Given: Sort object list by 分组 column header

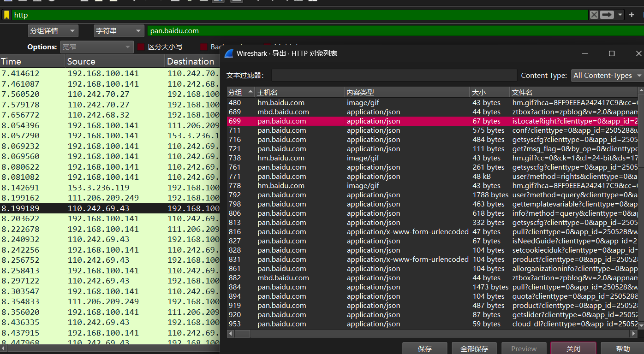Looking at the screenshot, I should (x=241, y=93).
